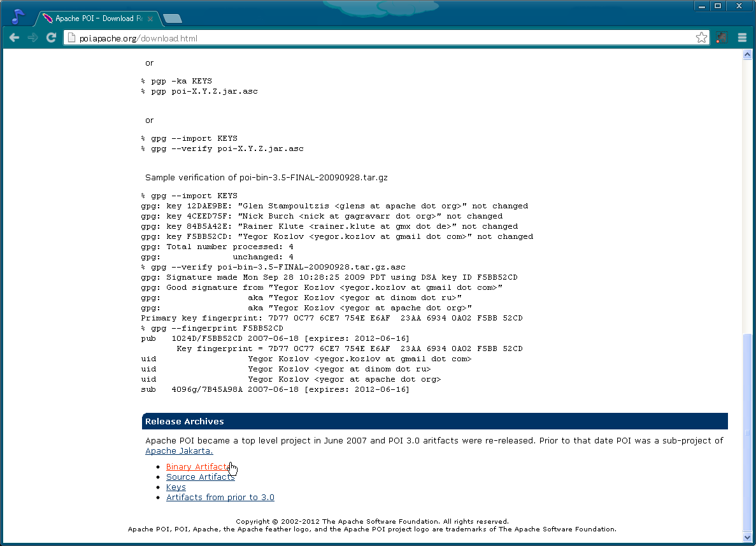Viewport: 756px width, 546px height.
Task: Click the 'gpg: Signature made Mon Sep 28' line
Action: (329, 277)
